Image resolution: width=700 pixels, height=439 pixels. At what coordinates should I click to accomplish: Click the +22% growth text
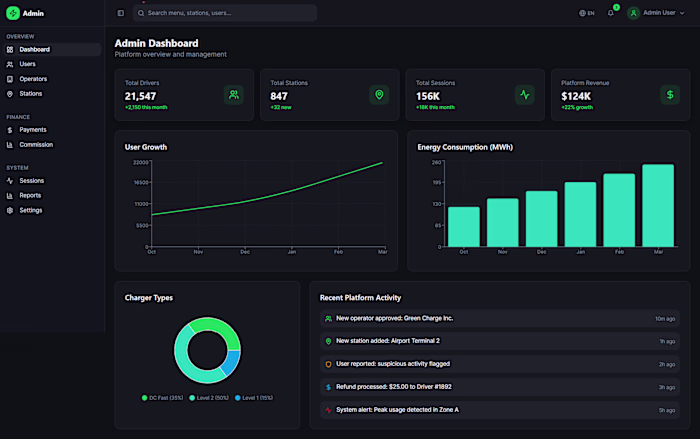pos(577,107)
